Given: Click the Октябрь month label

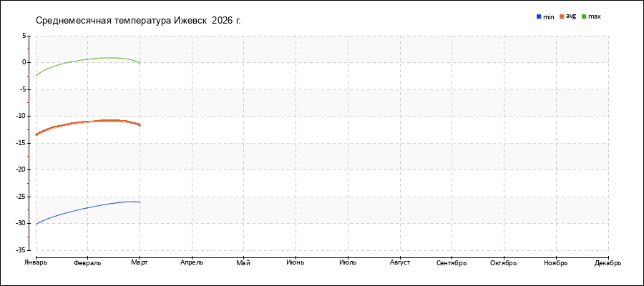Looking at the screenshot, I should 504,263.
